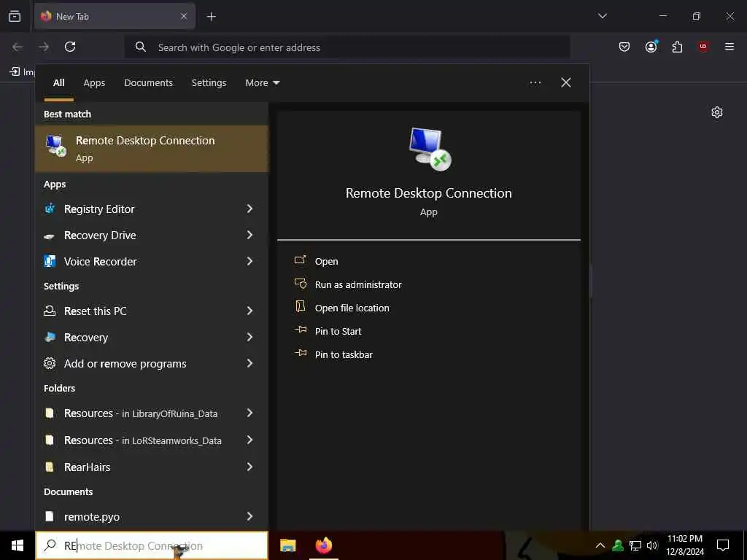
Task: Click the taskbar search box
Action: [x=152, y=545]
